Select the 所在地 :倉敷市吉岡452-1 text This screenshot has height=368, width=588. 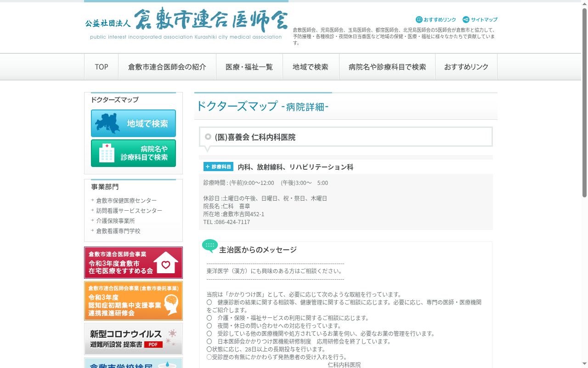click(234, 214)
